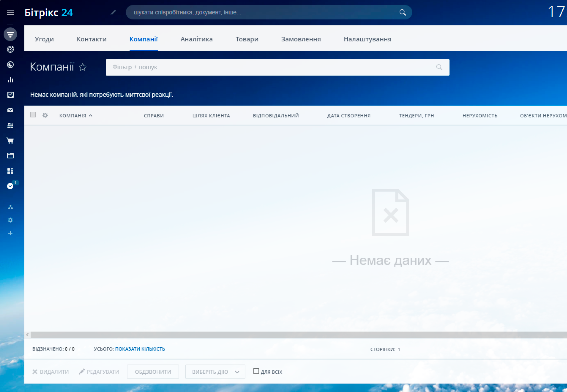Open the hamburger main menu

pos(10,12)
